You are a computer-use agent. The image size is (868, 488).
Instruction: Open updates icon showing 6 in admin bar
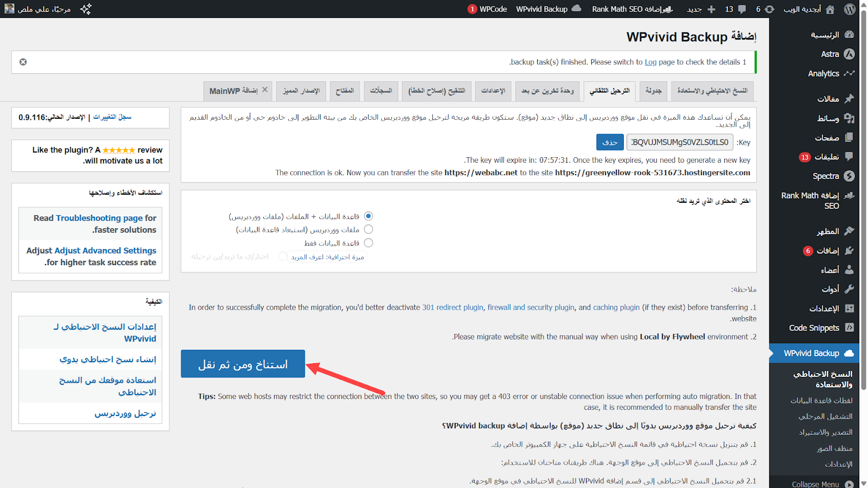(x=765, y=9)
